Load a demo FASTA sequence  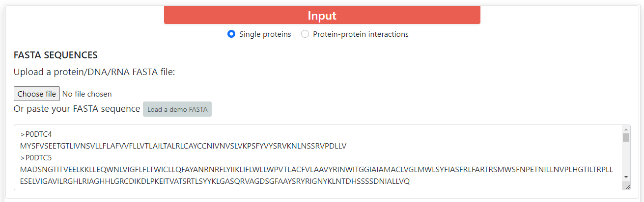pos(177,109)
